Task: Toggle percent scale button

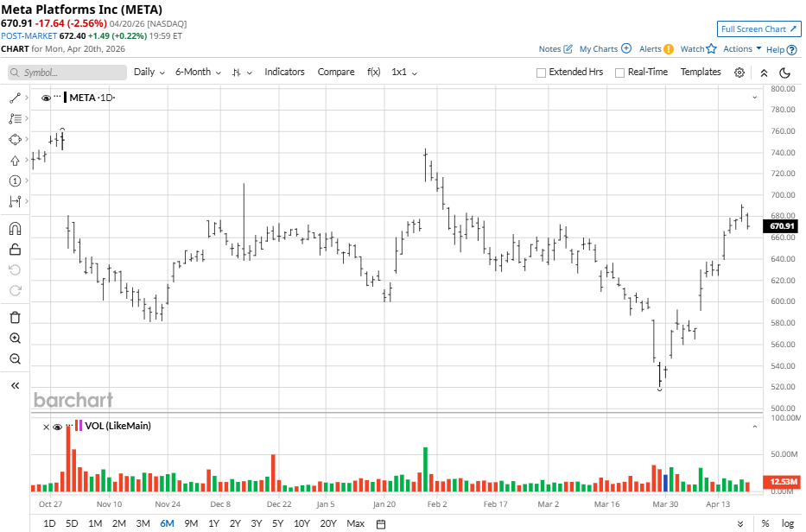Action: pyautogui.click(x=765, y=523)
